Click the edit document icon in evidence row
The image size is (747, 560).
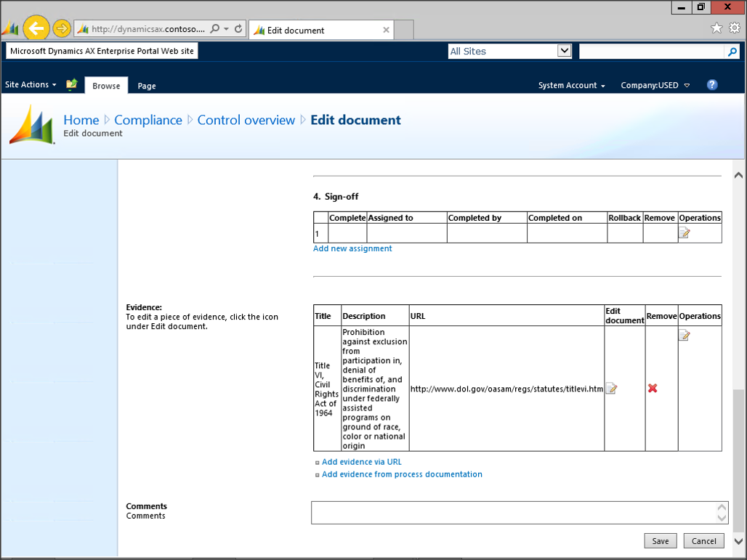click(x=612, y=389)
